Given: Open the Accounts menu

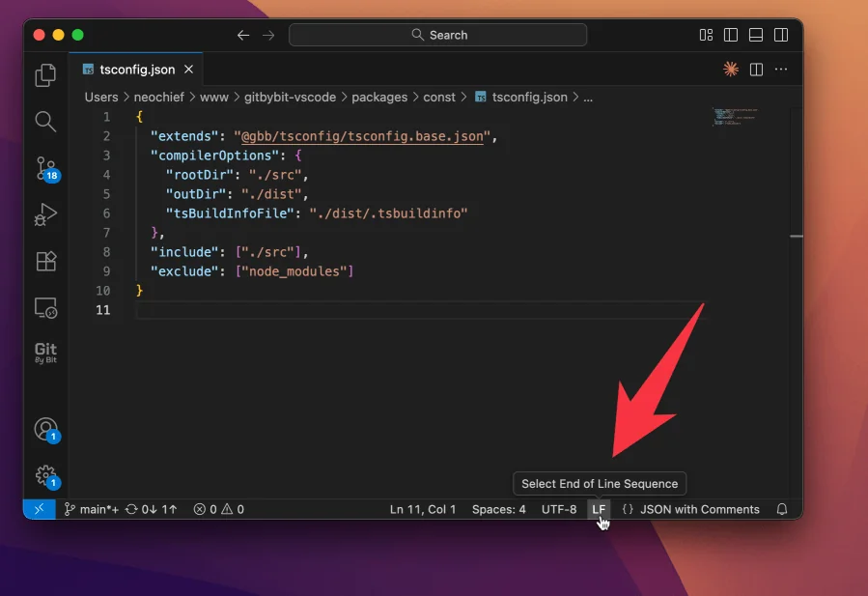Looking at the screenshot, I should 45,429.
